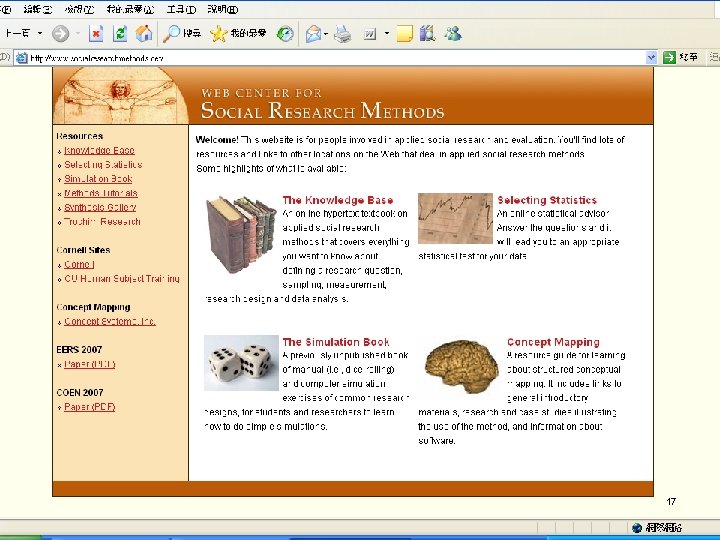720x540 pixels.
Task: Open the Edit button dropdown arrow
Action: (387, 34)
